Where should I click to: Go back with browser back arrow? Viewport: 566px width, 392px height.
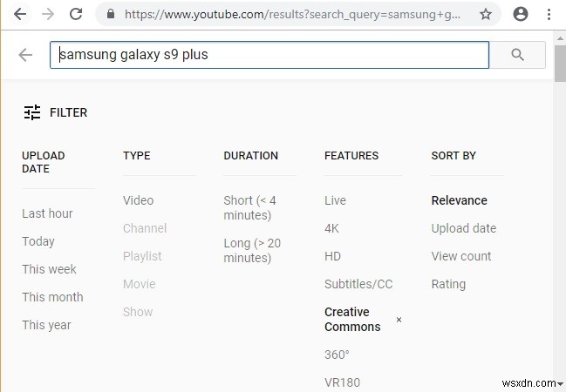(20, 14)
